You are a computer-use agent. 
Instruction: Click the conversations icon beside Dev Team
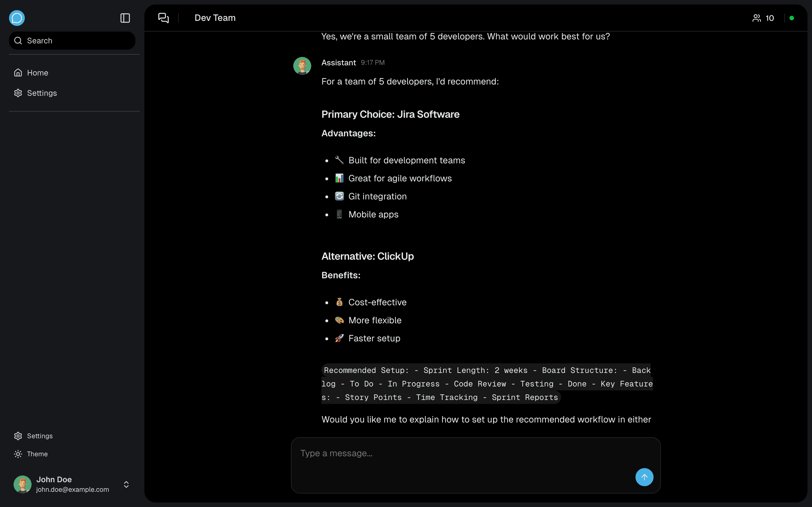click(x=164, y=18)
